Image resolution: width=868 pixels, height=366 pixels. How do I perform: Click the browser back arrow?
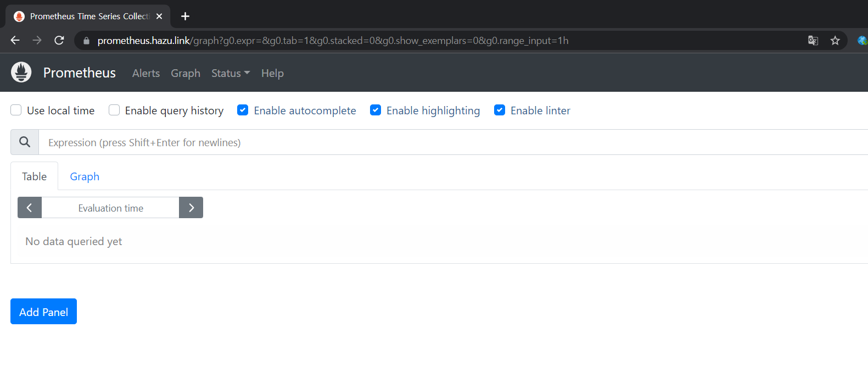(x=15, y=40)
